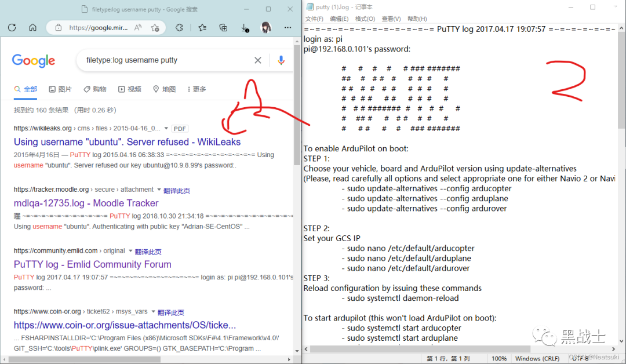Select the 全部 search tab
626x364 pixels.
pos(26,89)
